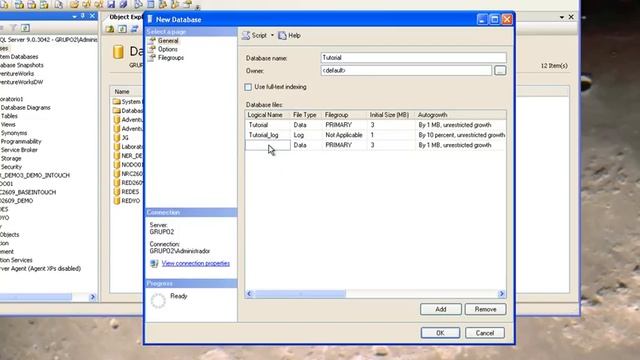Click right arrow of files grid scrollbar
The height and width of the screenshot is (360, 640).
tap(502, 293)
